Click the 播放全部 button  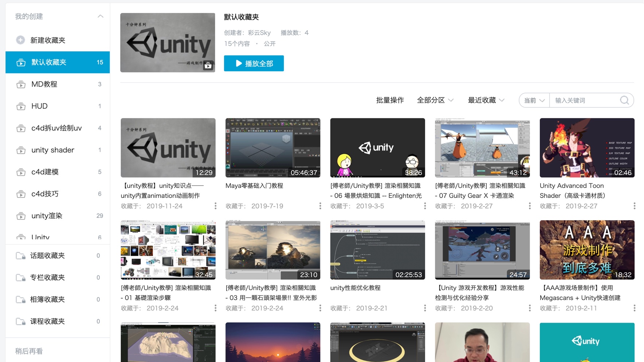pos(254,63)
